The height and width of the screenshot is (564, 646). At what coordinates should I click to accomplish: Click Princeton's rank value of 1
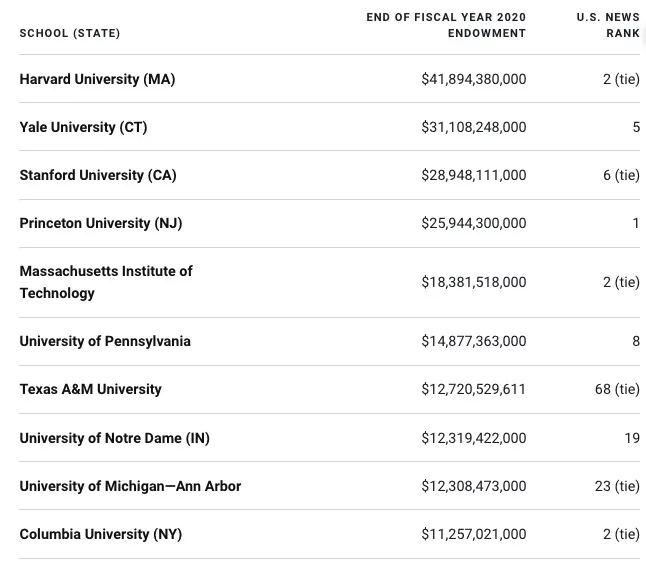click(635, 223)
